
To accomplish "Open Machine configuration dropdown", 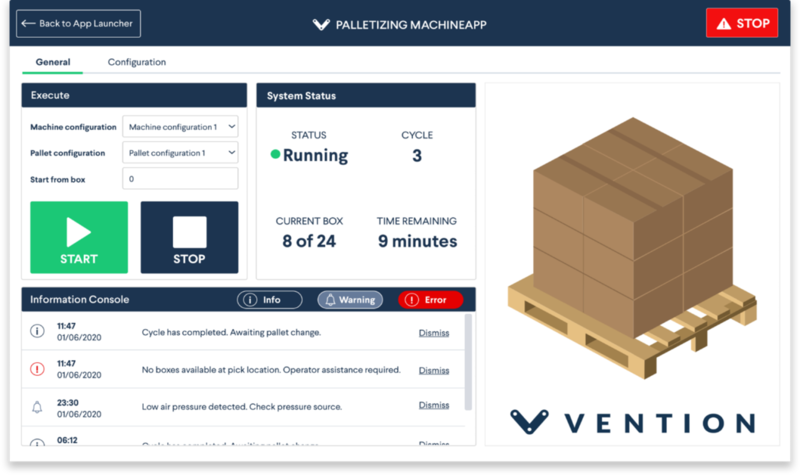I will [x=180, y=127].
